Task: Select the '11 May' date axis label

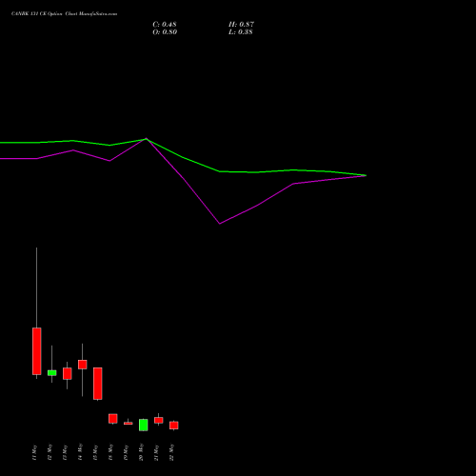Action: click(34, 452)
